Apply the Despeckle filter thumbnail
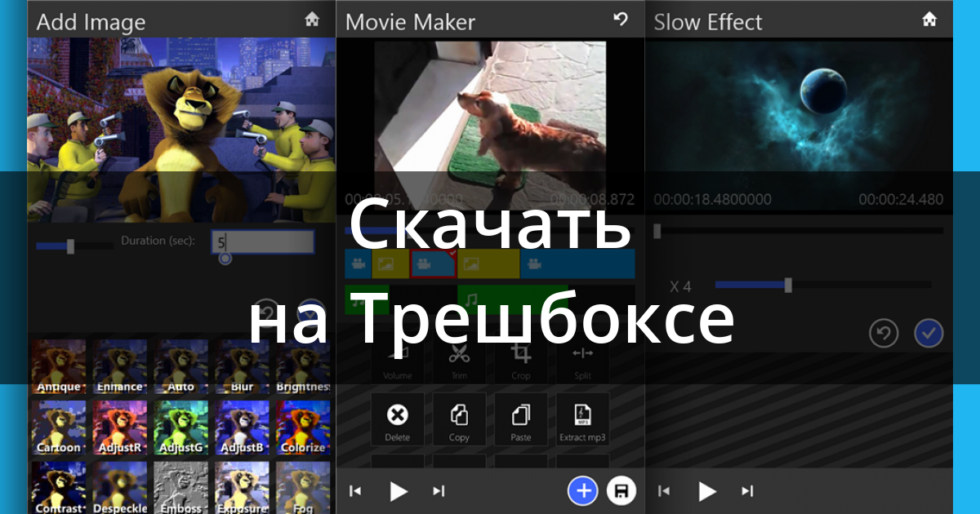 (x=120, y=488)
